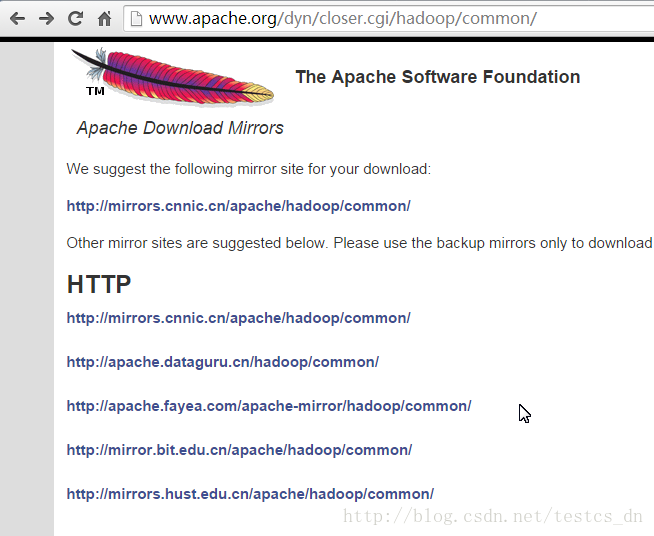Open the suggested mirrors.cnnic.cn link above the HTTP heading
The width and height of the screenshot is (654, 536).
coord(239,206)
